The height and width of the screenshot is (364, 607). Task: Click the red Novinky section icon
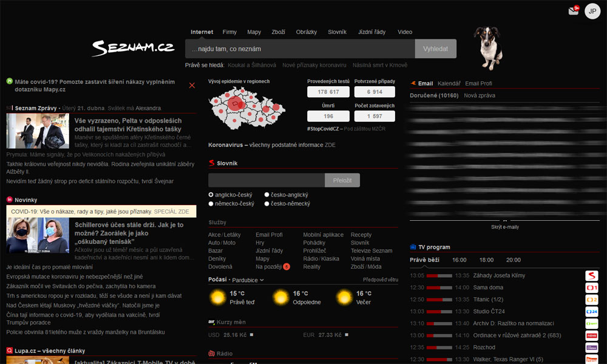click(x=10, y=200)
